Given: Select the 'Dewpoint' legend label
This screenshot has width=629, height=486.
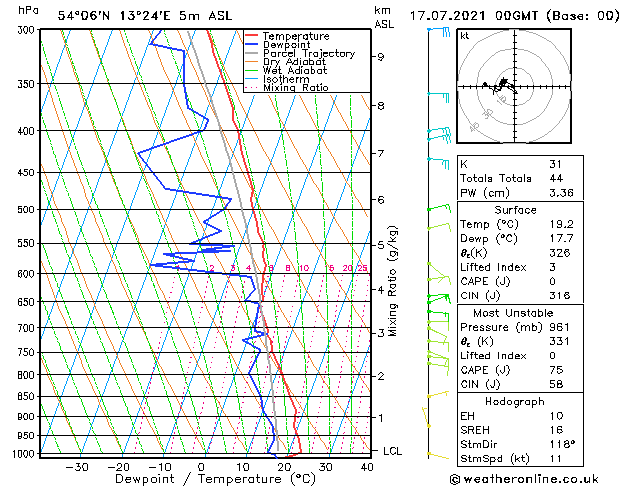Looking at the screenshot, I should click(x=286, y=45).
